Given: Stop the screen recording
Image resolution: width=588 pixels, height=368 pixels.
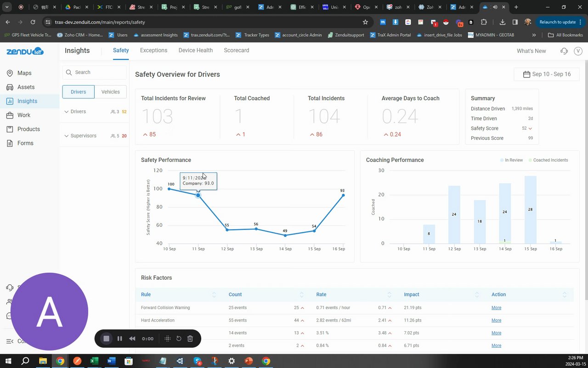Looking at the screenshot, I should pyautogui.click(x=106, y=339).
